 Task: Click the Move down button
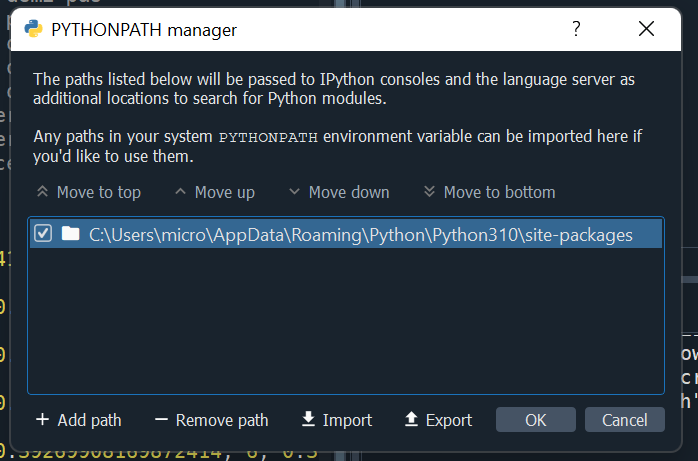[x=339, y=192]
